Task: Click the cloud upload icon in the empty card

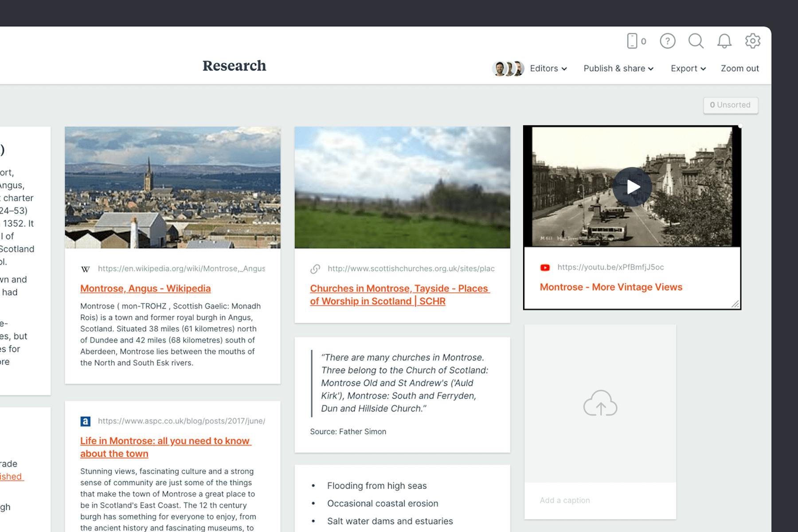Action: point(600,403)
